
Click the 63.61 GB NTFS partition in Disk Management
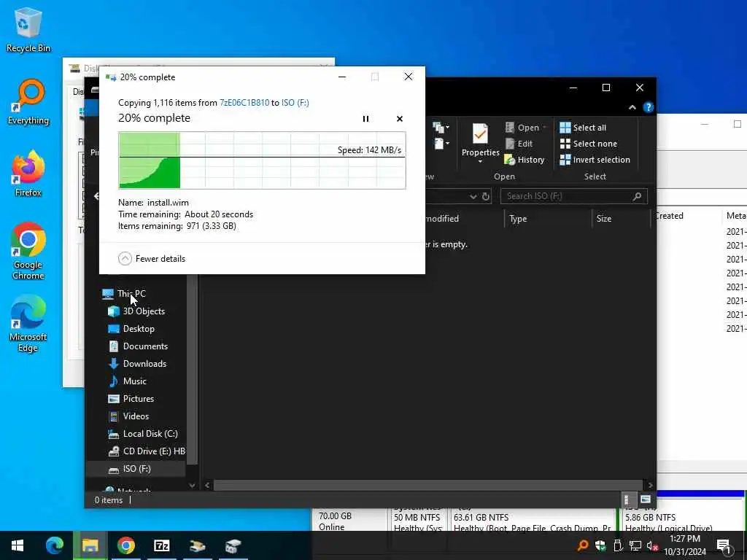click(x=533, y=520)
